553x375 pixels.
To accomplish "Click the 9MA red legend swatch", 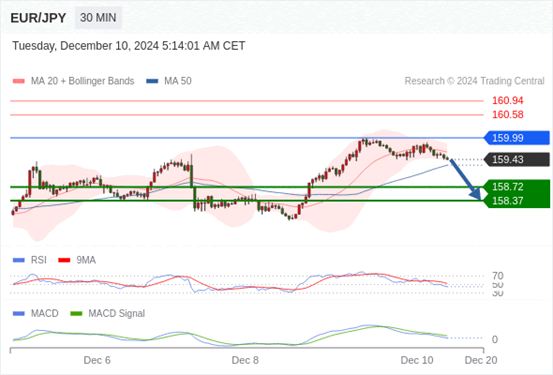I will pos(64,260).
